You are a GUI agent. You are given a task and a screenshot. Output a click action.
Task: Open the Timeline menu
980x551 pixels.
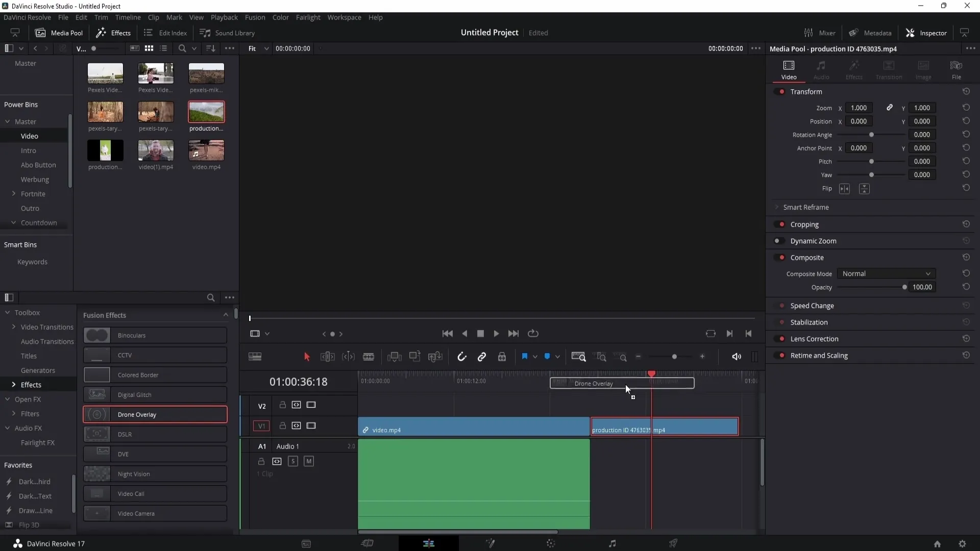coord(128,17)
